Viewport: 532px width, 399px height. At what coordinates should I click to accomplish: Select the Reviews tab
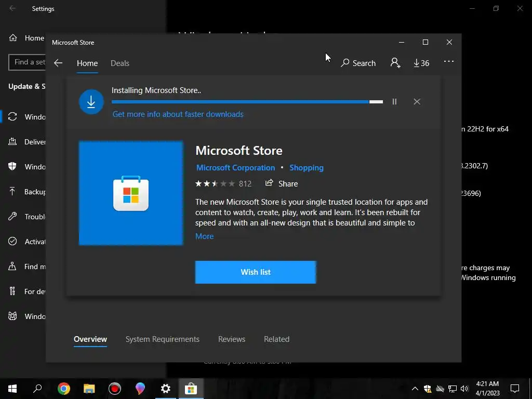click(232, 339)
